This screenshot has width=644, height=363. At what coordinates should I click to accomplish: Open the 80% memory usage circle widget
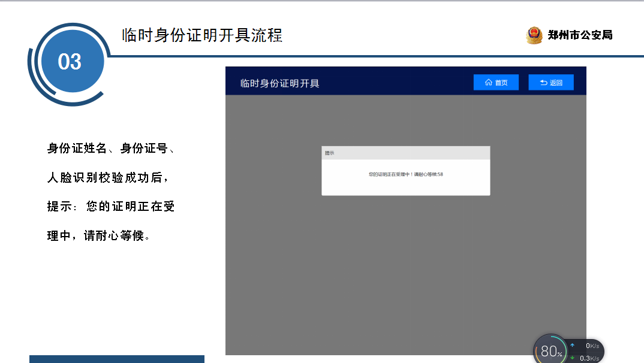[x=550, y=351]
